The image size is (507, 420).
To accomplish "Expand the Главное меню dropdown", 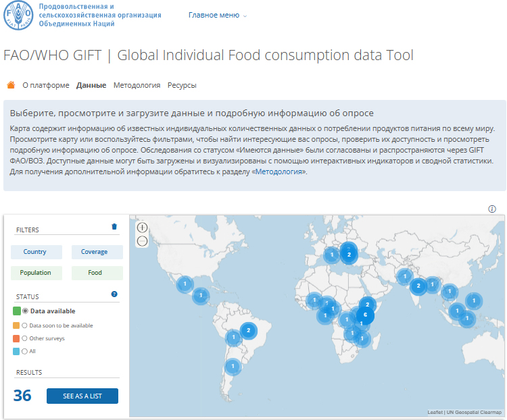I will (218, 15).
